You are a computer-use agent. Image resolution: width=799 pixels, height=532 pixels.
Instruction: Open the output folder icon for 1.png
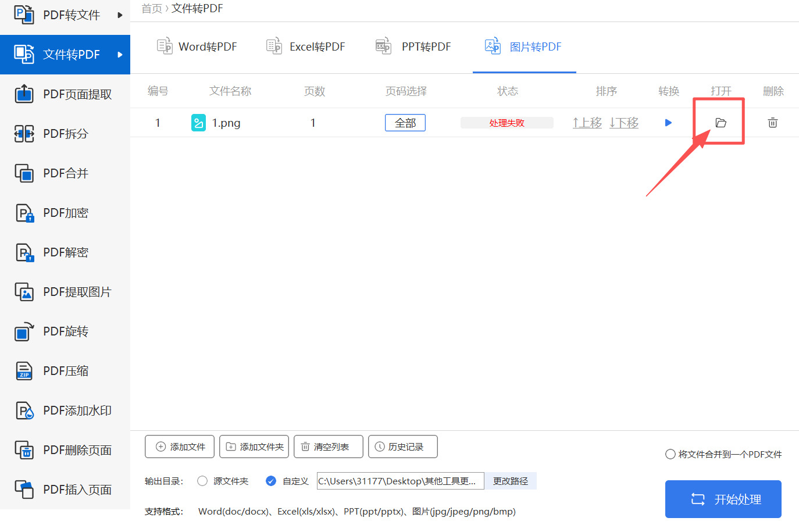click(x=720, y=123)
